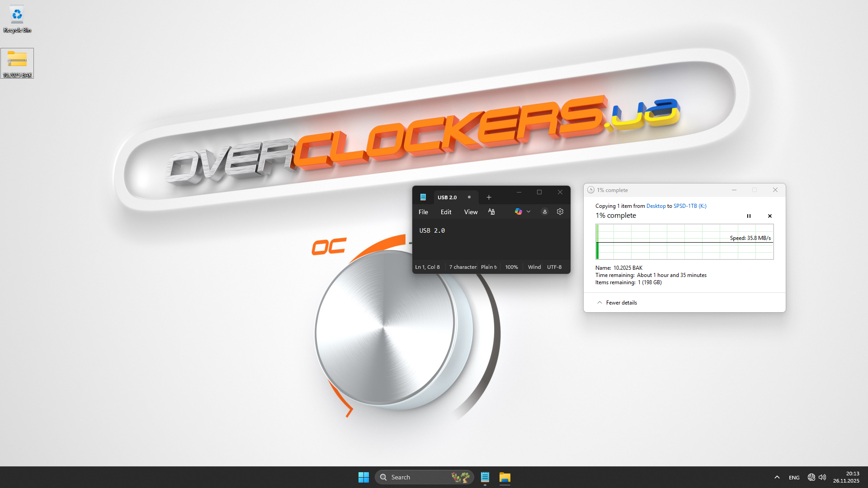This screenshot has height=488, width=868.
Task: Open the text formatting icon in Notepad
Action: click(491, 211)
